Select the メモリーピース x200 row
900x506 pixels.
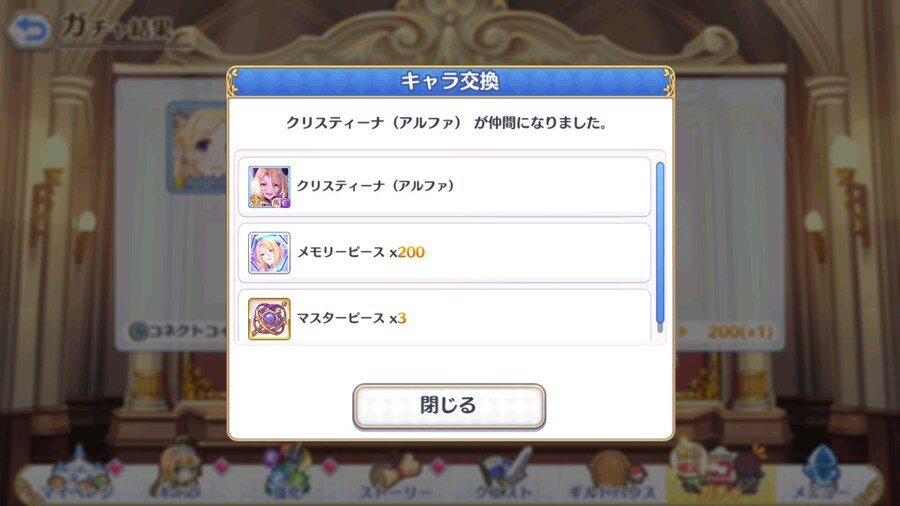[x=444, y=253]
